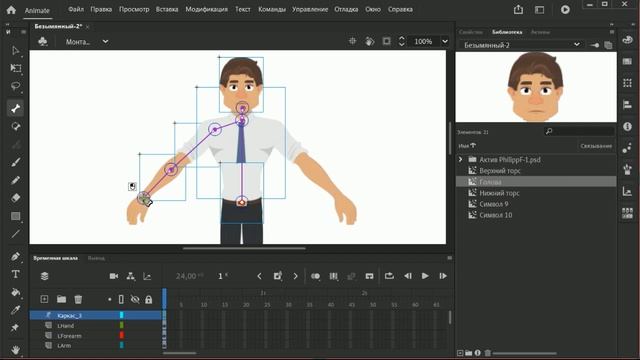Viewport: 640px width, 360px height.
Task: Create a new layer folder
Action: click(61, 299)
